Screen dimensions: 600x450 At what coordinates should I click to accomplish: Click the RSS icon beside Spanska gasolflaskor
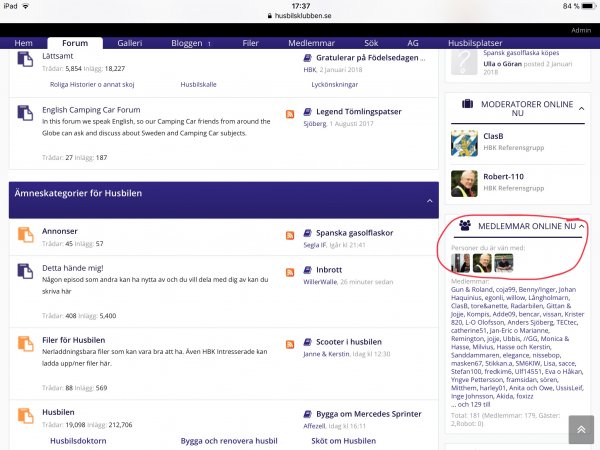click(x=291, y=235)
